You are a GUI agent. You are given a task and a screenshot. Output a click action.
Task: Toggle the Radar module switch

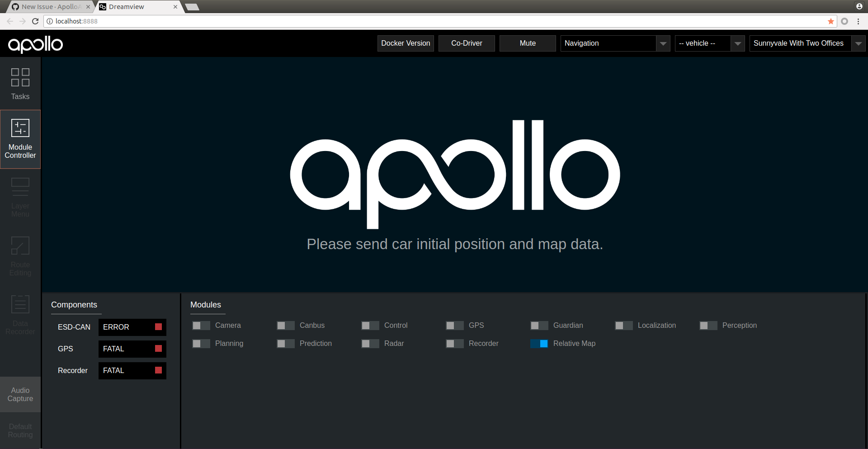(370, 344)
